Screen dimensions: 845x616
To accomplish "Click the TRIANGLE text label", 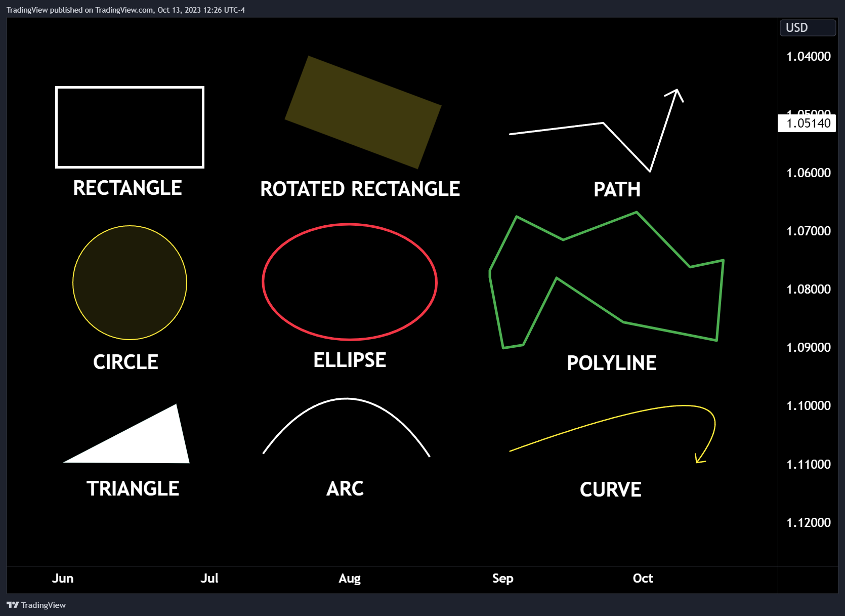I will point(133,488).
